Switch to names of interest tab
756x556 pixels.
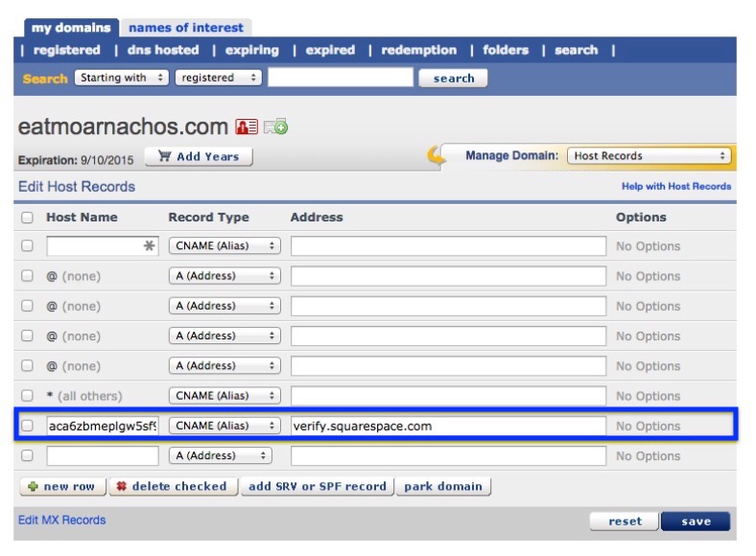186,28
